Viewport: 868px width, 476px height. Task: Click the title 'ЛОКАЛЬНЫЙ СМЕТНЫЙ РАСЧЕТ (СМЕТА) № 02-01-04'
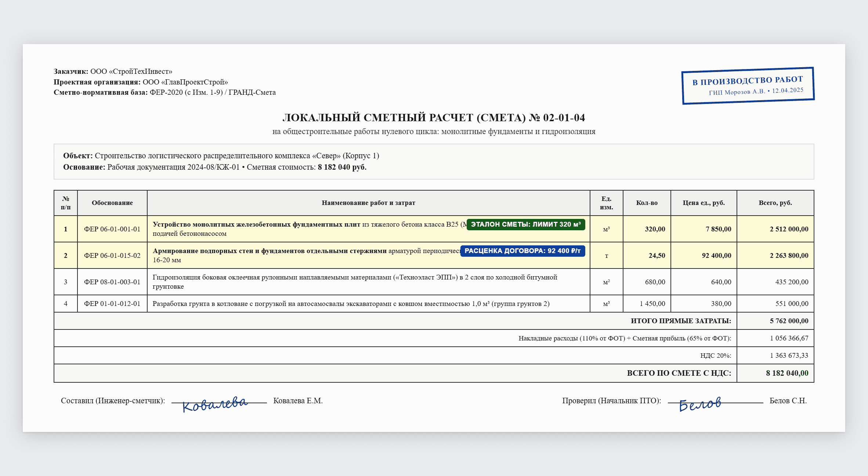[x=434, y=118]
